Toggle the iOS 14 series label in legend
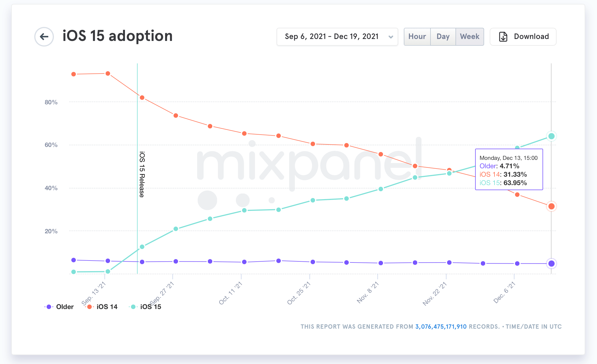 pyautogui.click(x=107, y=307)
